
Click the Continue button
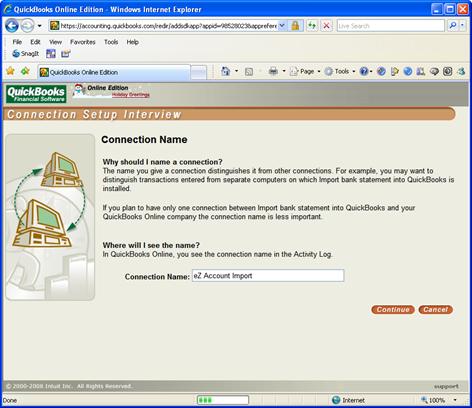pyautogui.click(x=393, y=310)
